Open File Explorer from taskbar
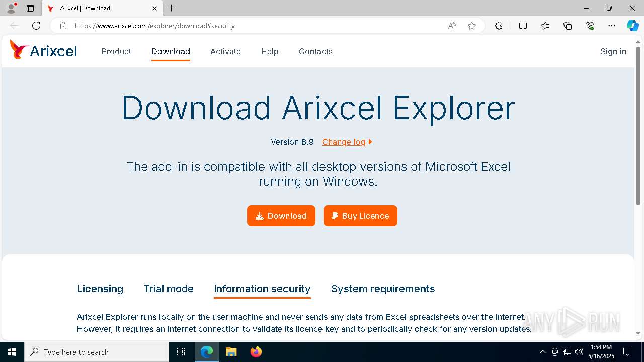644x362 pixels. [231, 352]
